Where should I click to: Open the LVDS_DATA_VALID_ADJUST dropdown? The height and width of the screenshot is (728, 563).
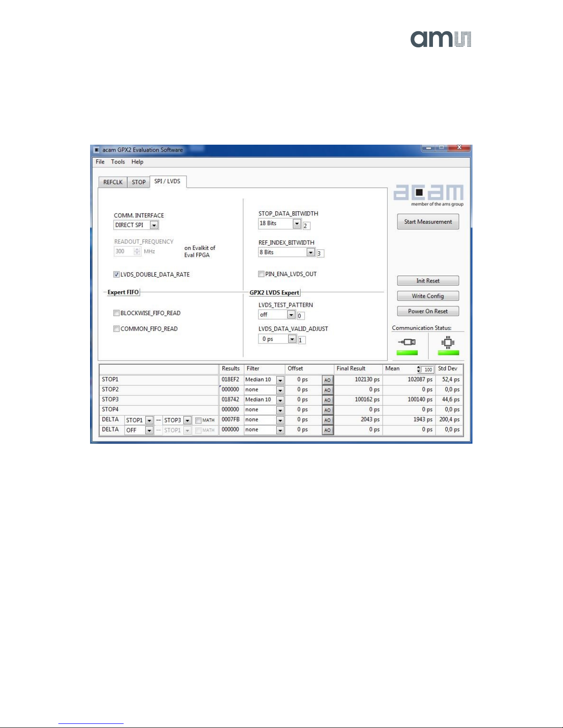(x=292, y=339)
